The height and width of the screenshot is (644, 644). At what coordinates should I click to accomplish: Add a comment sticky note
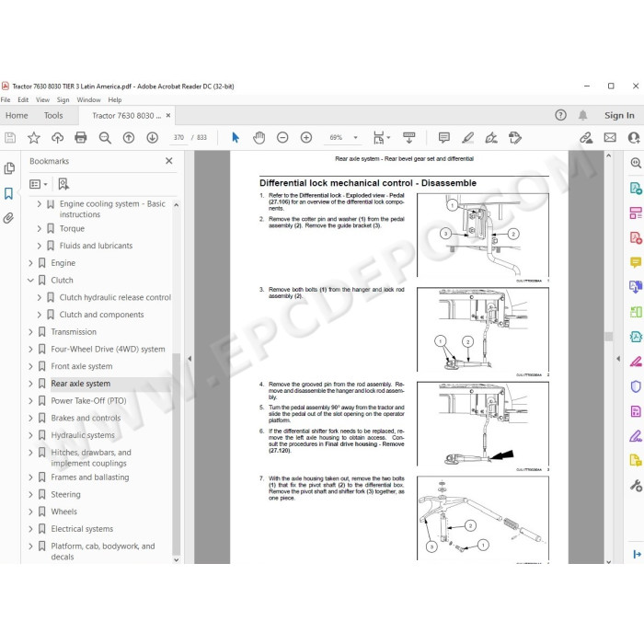444,138
